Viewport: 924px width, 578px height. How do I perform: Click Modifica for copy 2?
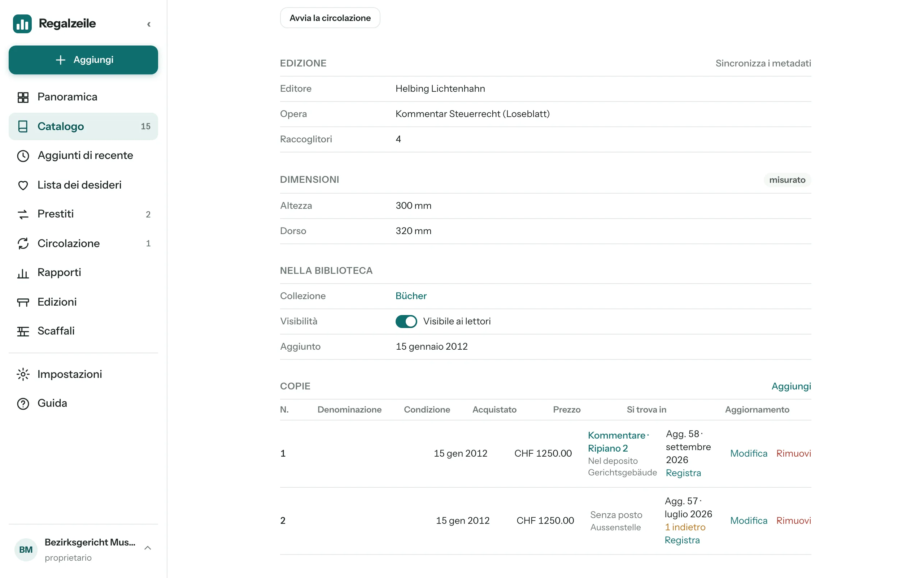click(748, 521)
